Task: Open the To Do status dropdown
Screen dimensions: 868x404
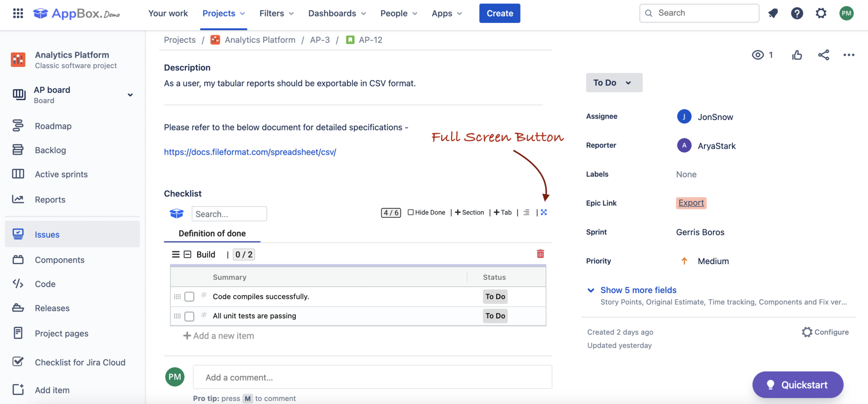Action: tap(614, 83)
